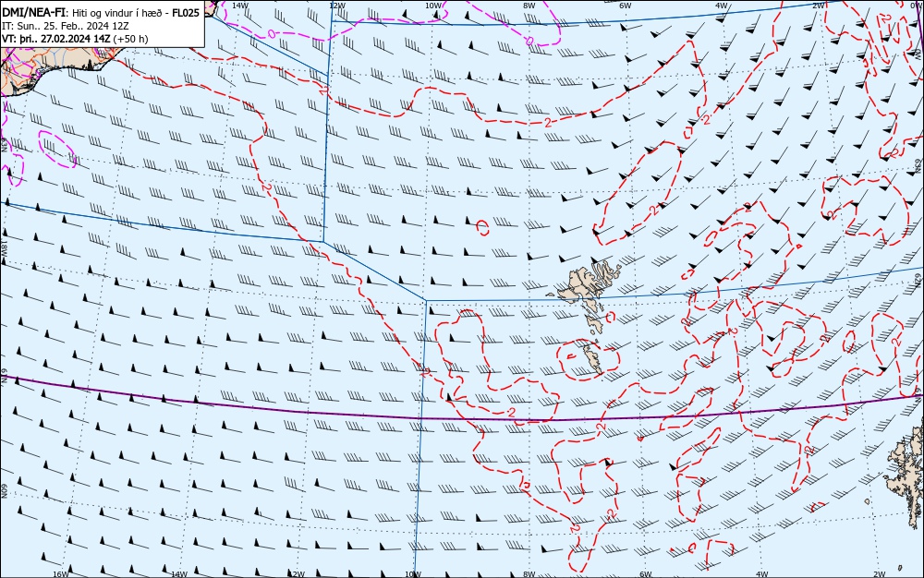Screen dimensions: 924x578
Task: Click the '12W' longitude label along the bottom edge
Action: click(x=297, y=574)
